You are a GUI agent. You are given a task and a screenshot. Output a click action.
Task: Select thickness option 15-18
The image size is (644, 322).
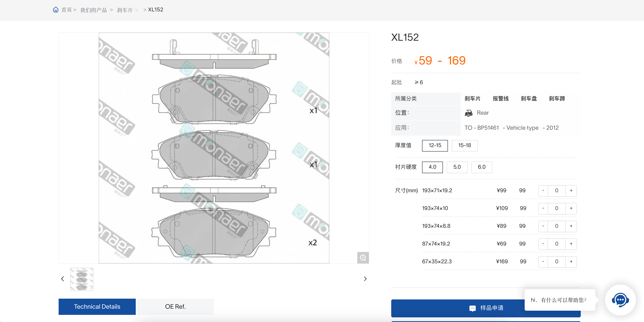[464, 146]
